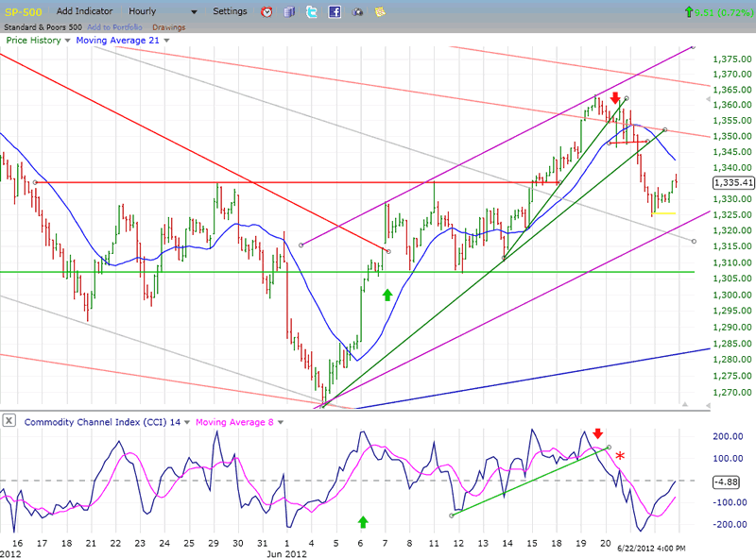Click the camera snapshot icon
This screenshot has height=558, width=756.
357,12
